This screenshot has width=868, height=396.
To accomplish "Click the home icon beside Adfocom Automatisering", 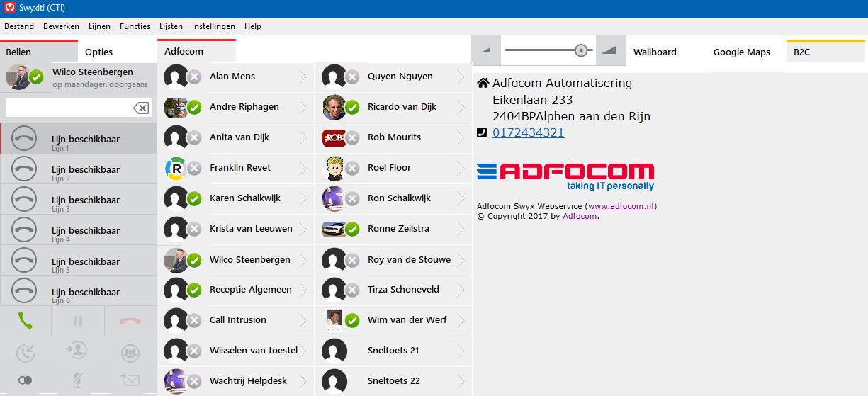I will tap(483, 83).
